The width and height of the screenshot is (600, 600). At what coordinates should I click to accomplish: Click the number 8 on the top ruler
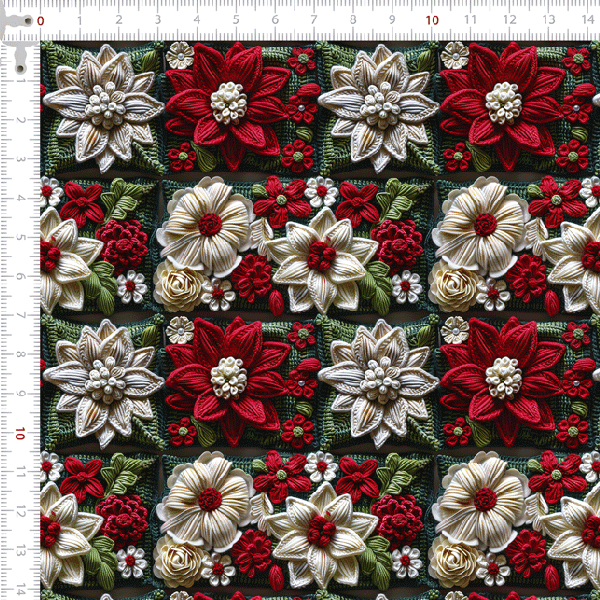pyautogui.click(x=353, y=20)
